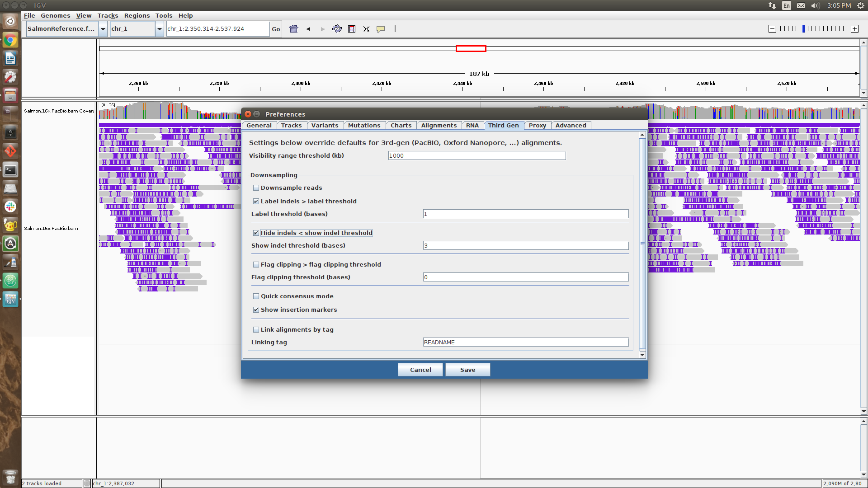The image size is (868, 488).
Task: Enable Downsample reads checkbox
Action: tap(256, 188)
